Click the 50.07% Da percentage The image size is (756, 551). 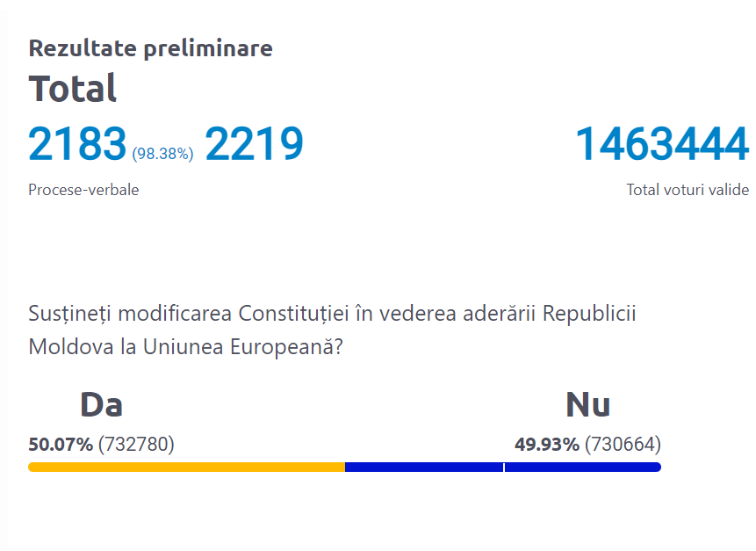tap(61, 444)
